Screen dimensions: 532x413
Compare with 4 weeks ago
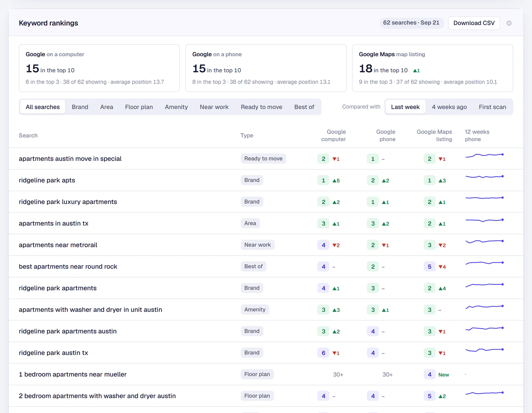point(449,107)
